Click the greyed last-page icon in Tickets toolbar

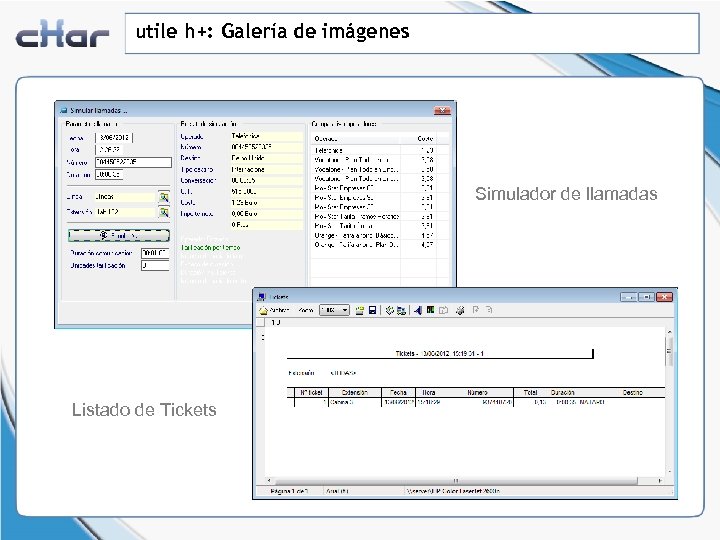489,310
